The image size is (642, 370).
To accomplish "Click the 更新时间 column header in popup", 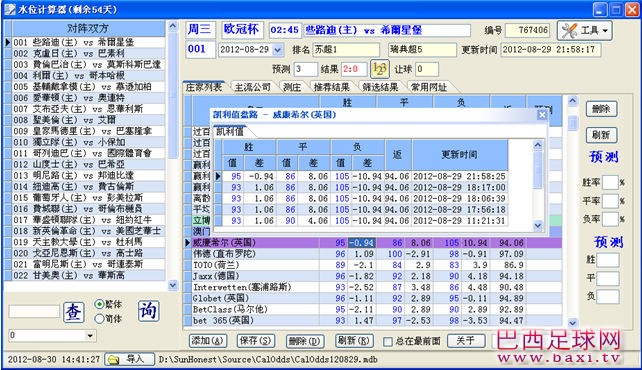I will (460, 154).
